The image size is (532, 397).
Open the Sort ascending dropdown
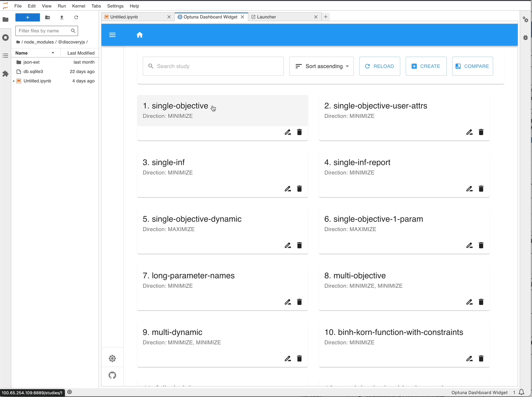(321, 66)
